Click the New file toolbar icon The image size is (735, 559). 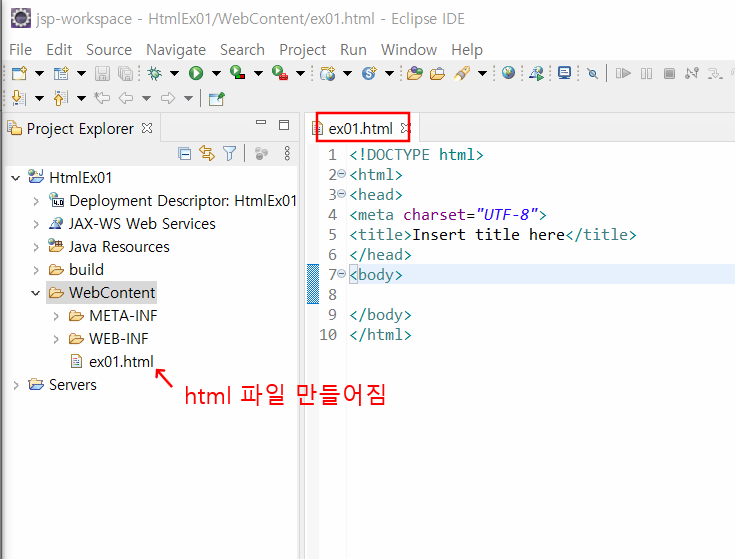[x=19, y=73]
